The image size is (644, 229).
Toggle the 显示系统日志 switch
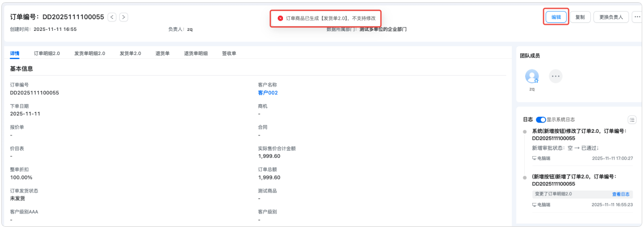[541, 119]
